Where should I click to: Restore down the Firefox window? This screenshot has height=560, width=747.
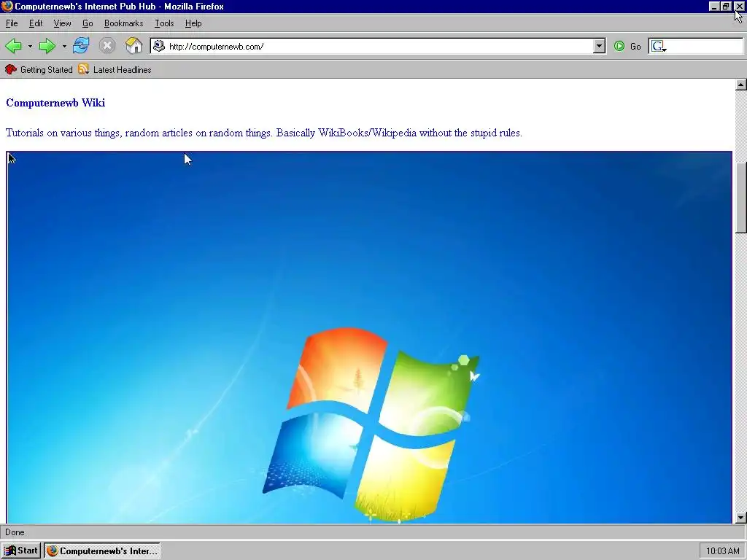coord(726,6)
